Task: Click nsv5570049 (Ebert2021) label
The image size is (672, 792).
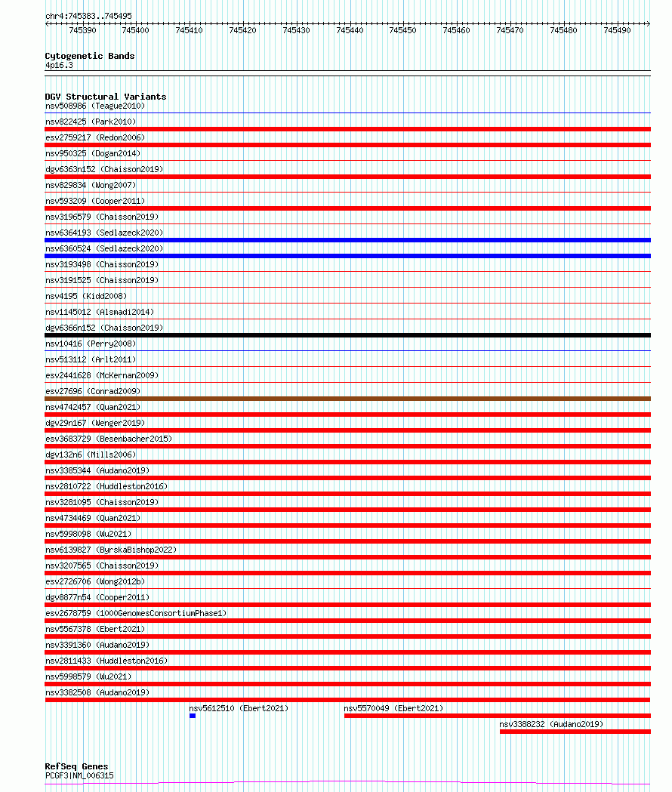Action: click(x=393, y=709)
